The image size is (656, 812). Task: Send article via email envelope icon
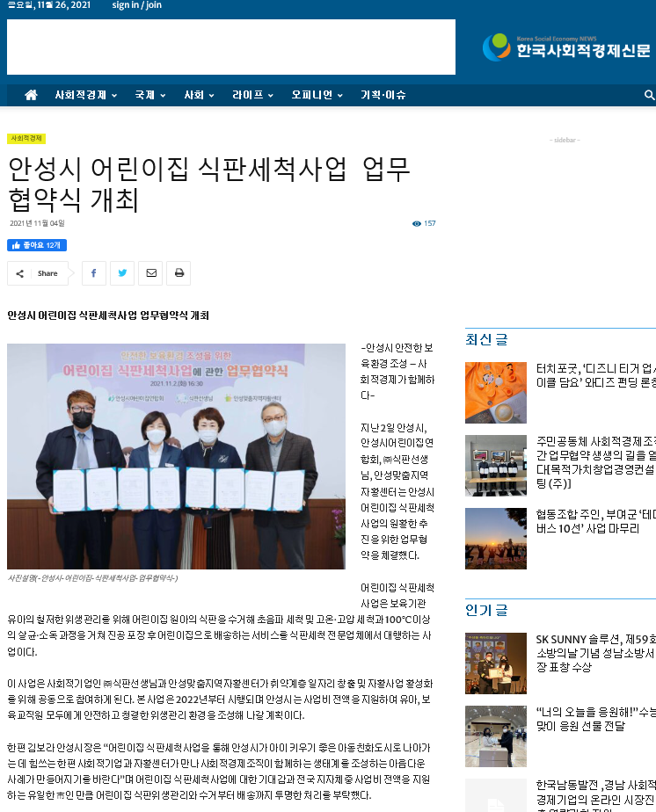coord(150,273)
